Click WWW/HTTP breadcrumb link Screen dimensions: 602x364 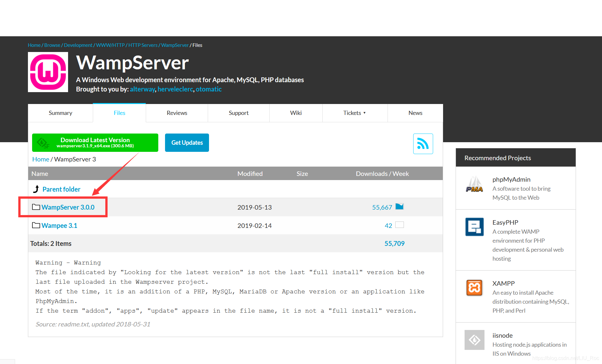[110, 45]
